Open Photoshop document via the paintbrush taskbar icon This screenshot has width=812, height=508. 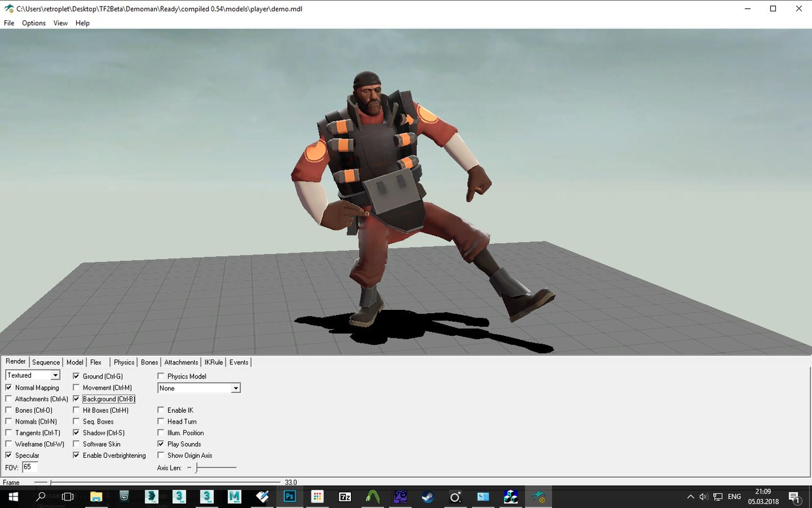click(x=262, y=496)
